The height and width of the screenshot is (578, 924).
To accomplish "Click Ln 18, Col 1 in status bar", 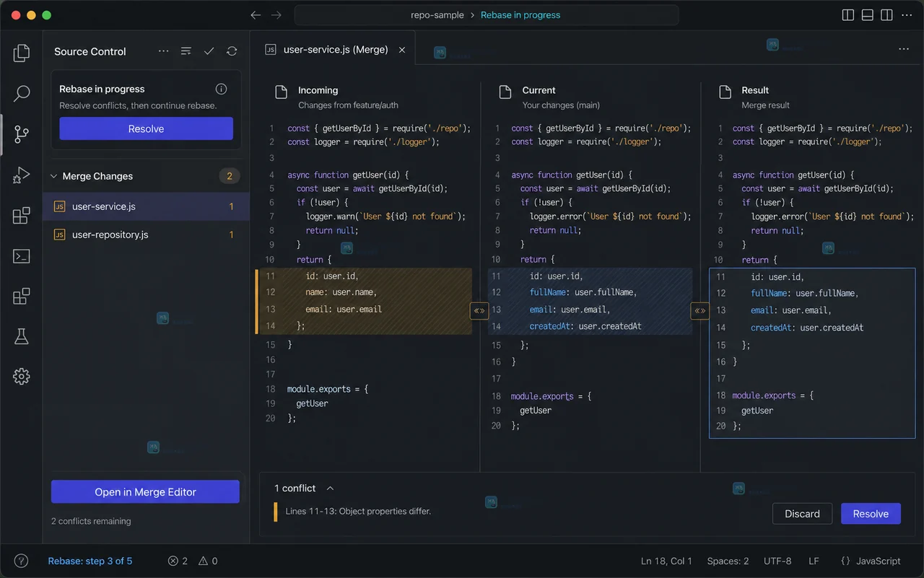I will (666, 561).
